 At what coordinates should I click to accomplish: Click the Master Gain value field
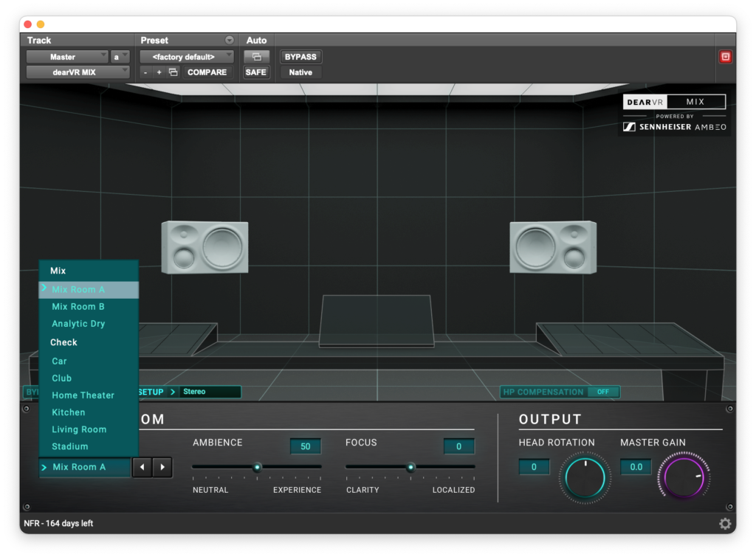[636, 467]
